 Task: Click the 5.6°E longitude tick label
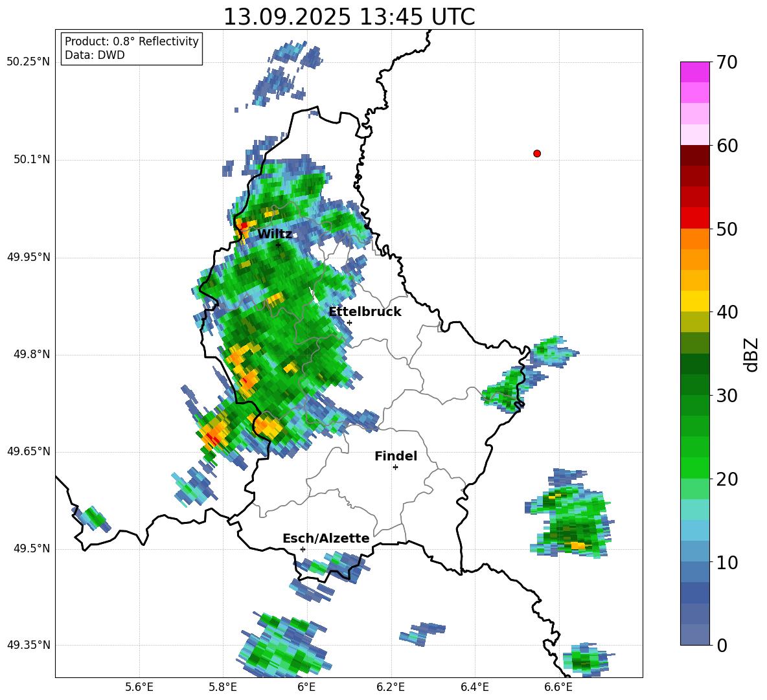tap(139, 687)
